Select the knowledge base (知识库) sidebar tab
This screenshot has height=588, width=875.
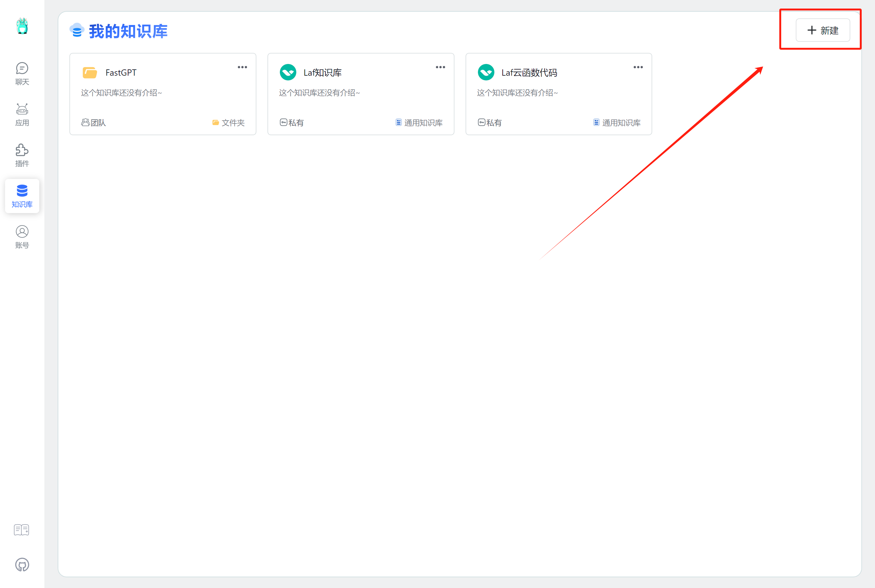pos(22,196)
